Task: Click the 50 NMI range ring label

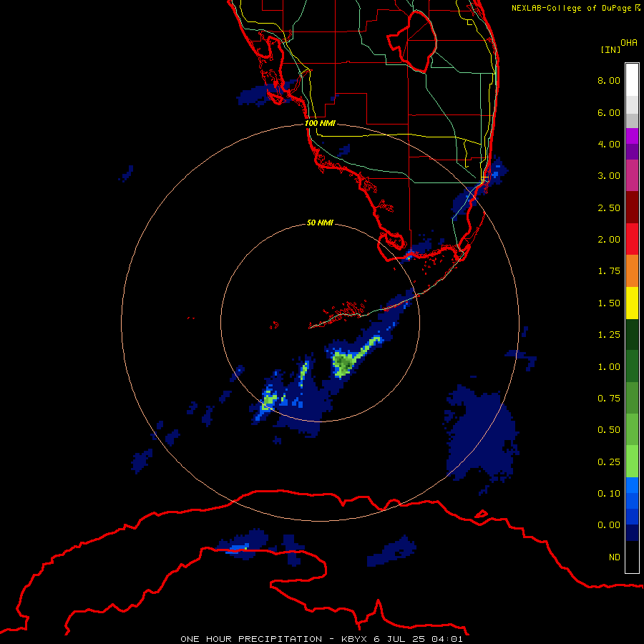Action: point(320,223)
